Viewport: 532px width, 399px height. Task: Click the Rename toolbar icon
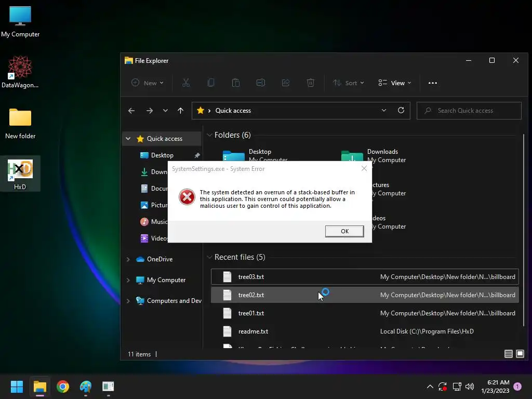tap(261, 83)
